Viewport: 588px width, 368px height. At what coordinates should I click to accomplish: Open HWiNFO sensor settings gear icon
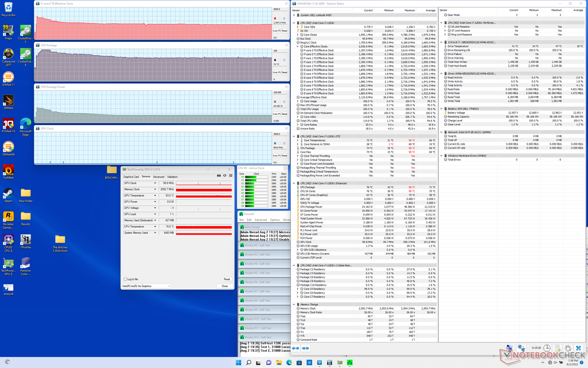pyautogui.click(x=567, y=348)
